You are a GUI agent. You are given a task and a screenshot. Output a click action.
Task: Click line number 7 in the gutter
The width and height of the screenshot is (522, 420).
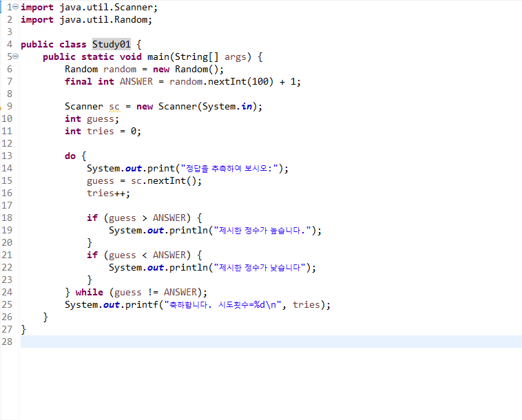click(x=10, y=81)
